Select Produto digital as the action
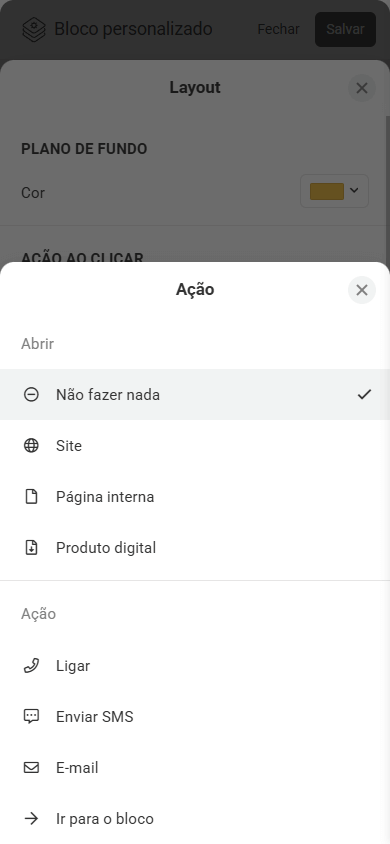Screen dimensions: 390x844 (195, 547)
